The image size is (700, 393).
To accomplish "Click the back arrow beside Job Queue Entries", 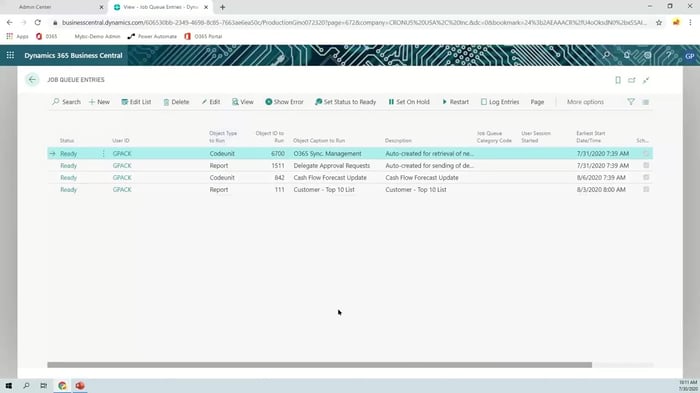I will tap(32, 79).
